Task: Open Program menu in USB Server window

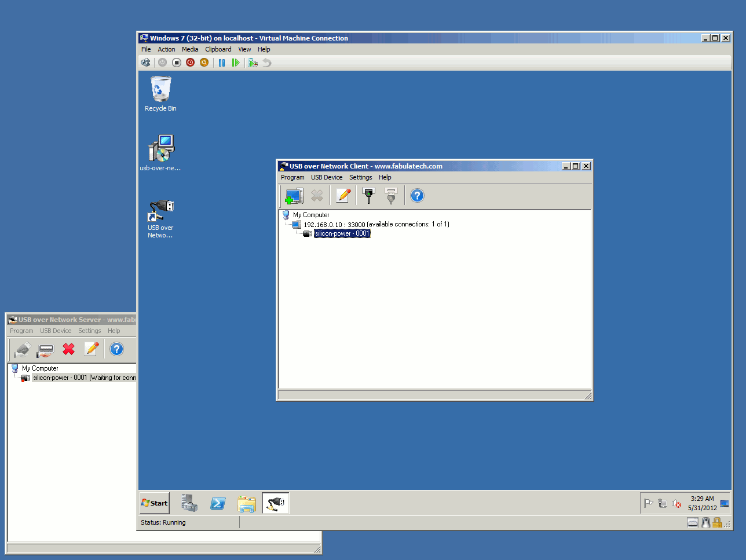Action: 21,331
